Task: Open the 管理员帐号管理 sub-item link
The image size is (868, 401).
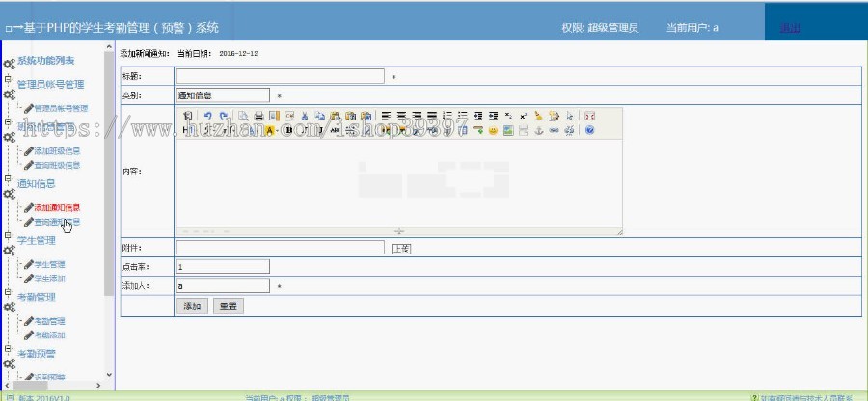Action: point(61,108)
